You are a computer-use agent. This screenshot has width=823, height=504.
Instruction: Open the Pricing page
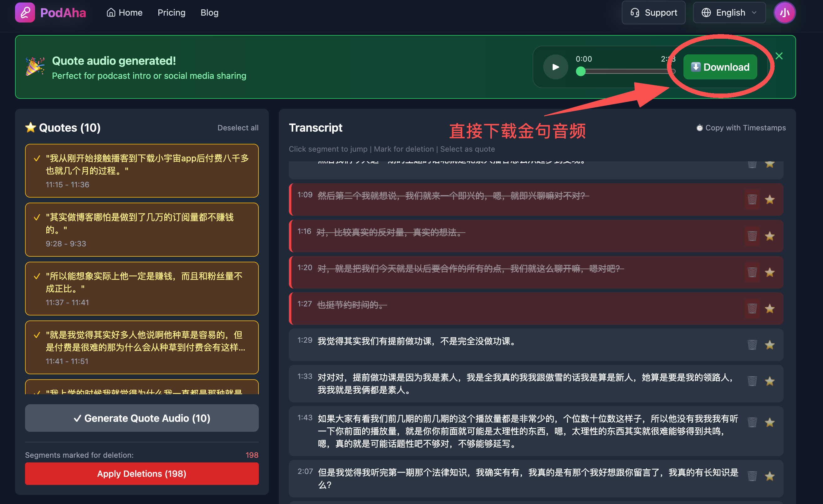tap(171, 13)
